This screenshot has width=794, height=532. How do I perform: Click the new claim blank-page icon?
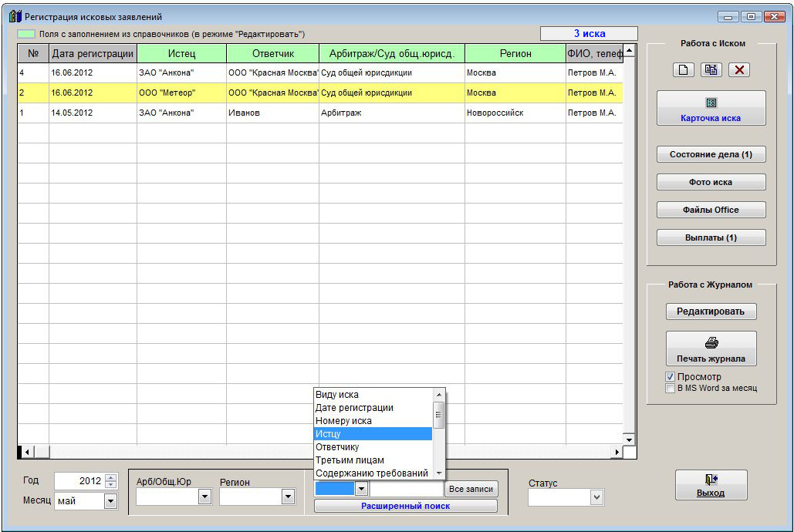684,70
